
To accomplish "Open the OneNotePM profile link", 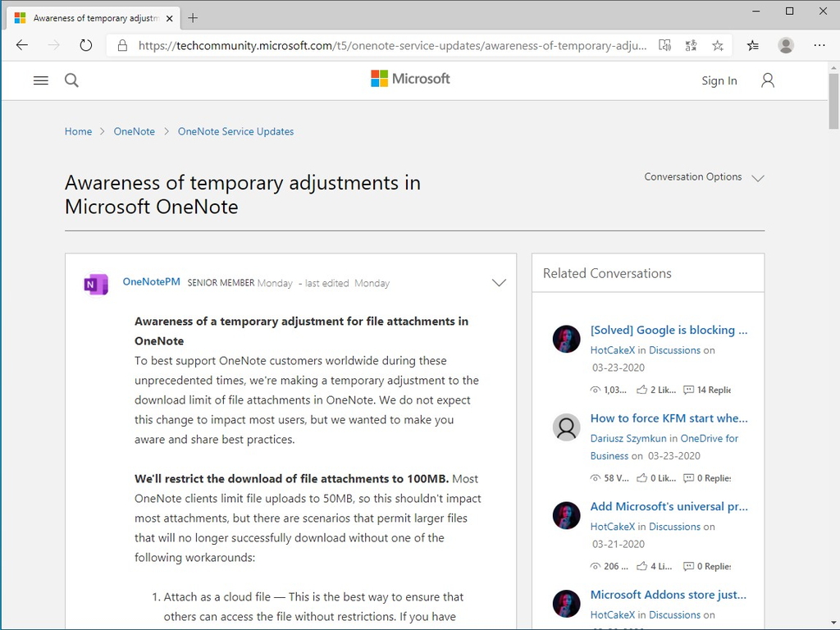I will [x=151, y=281].
